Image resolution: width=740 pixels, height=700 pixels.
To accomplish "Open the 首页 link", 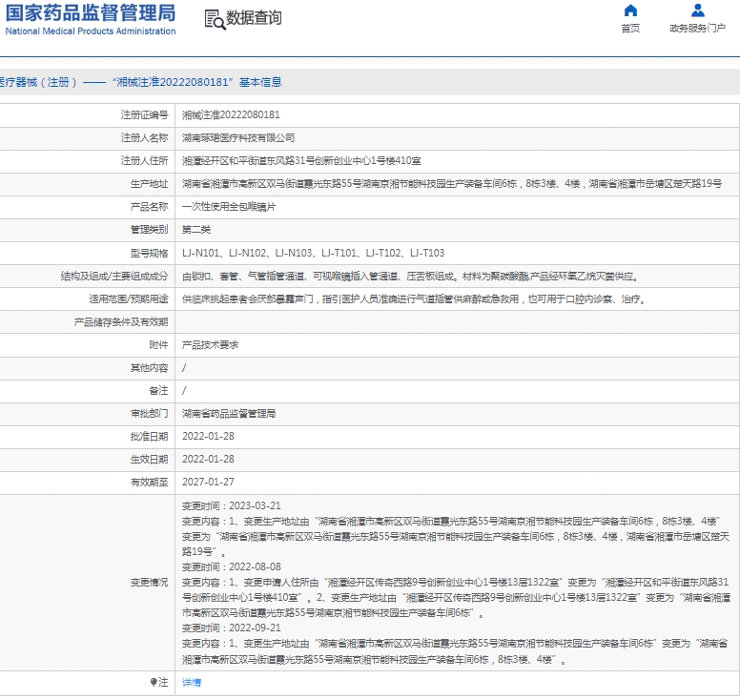I will [x=630, y=29].
